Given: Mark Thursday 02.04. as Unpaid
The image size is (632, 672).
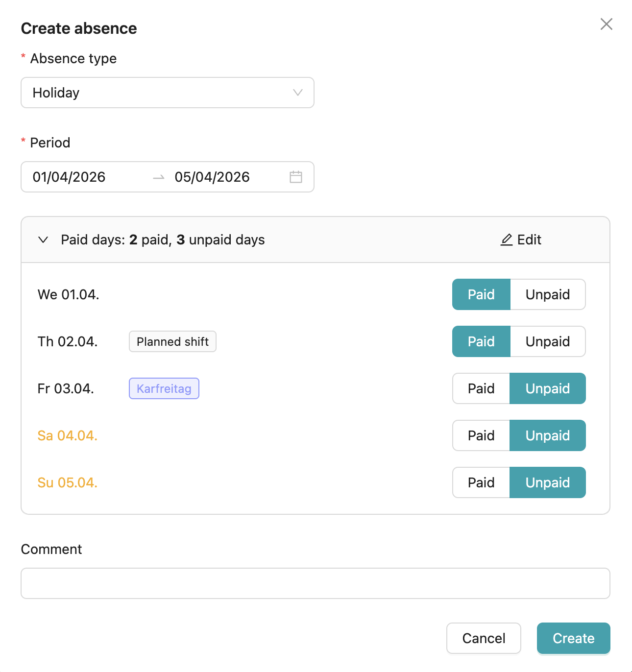Looking at the screenshot, I should coord(547,341).
